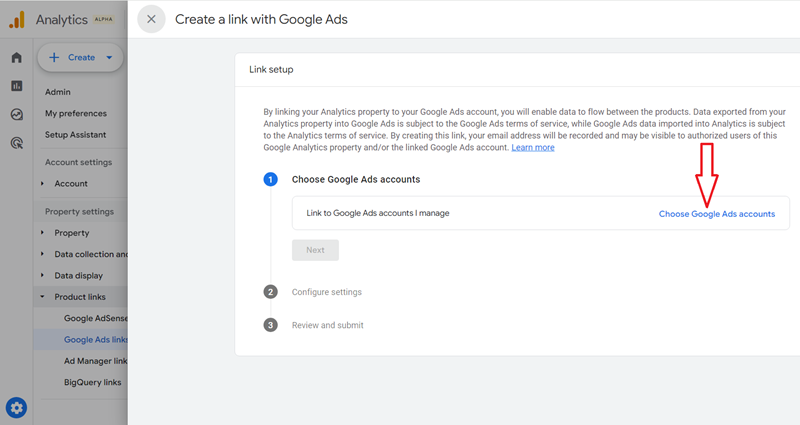Screen dimensions: 800x425
Task: Click Link to Google Ads accounts I manage
Action: (x=378, y=213)
